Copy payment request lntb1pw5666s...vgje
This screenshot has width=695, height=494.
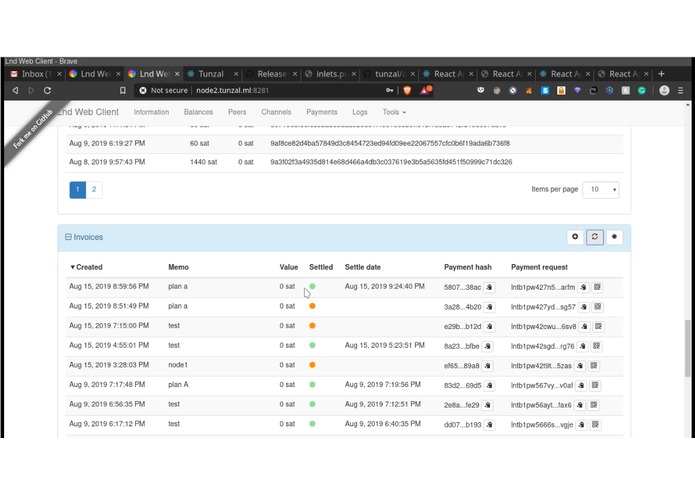[582, 425]
